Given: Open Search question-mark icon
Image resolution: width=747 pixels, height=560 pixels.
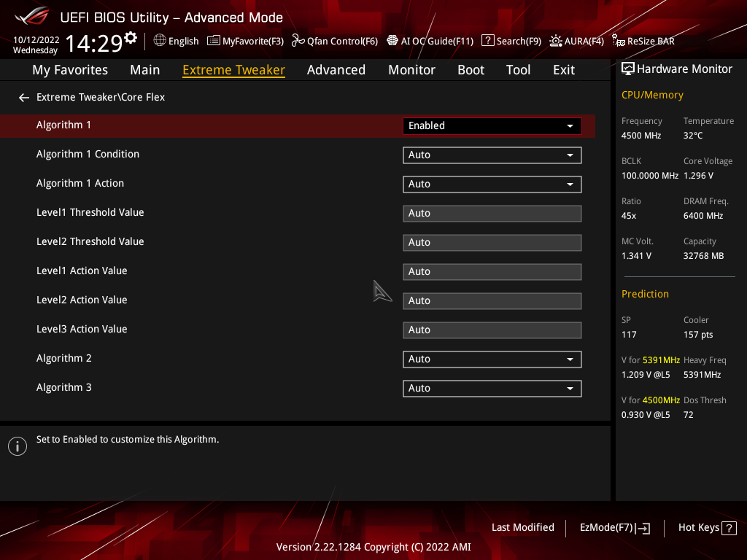Looking at the screenshot, I should (488, 41).
